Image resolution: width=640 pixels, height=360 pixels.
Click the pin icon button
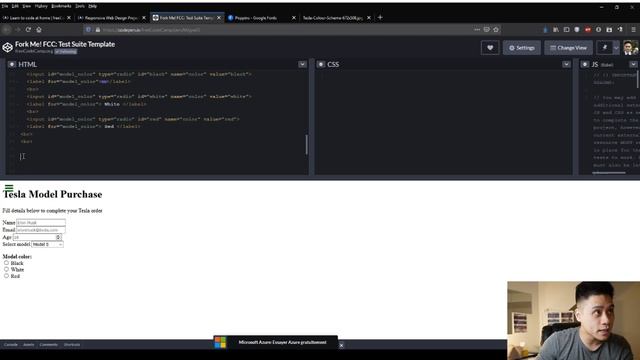pyautogui.click(x=604, y=48)
